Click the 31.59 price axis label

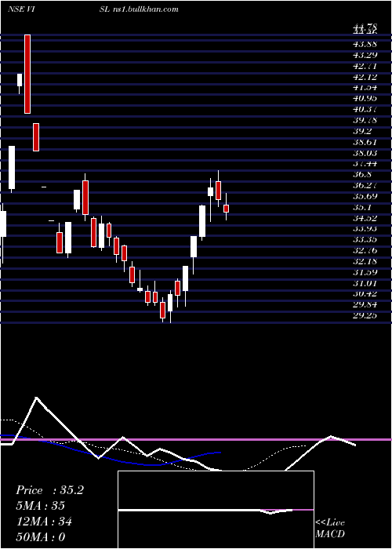click(365, 272)
